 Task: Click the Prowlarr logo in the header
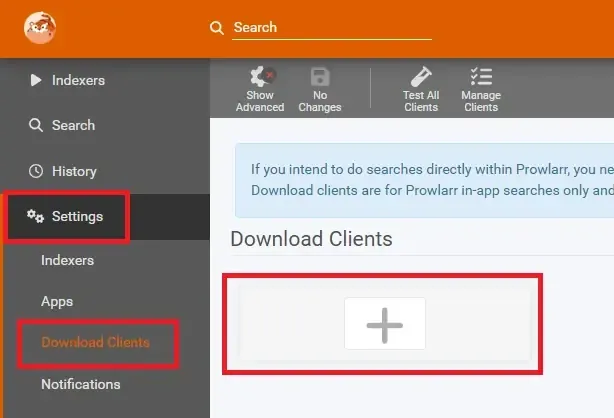(x=39, y=28)
